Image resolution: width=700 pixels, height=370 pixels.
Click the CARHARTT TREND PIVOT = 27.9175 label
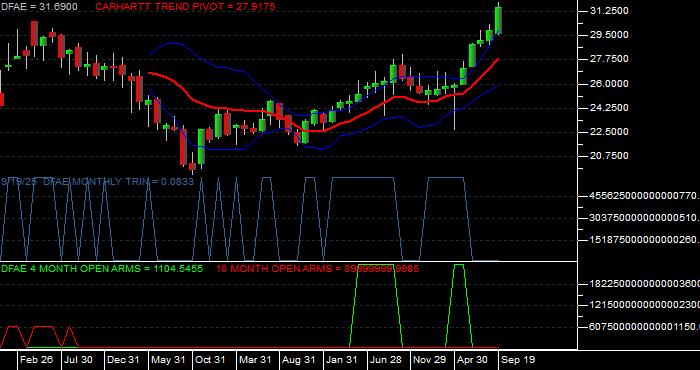[185, 7]
